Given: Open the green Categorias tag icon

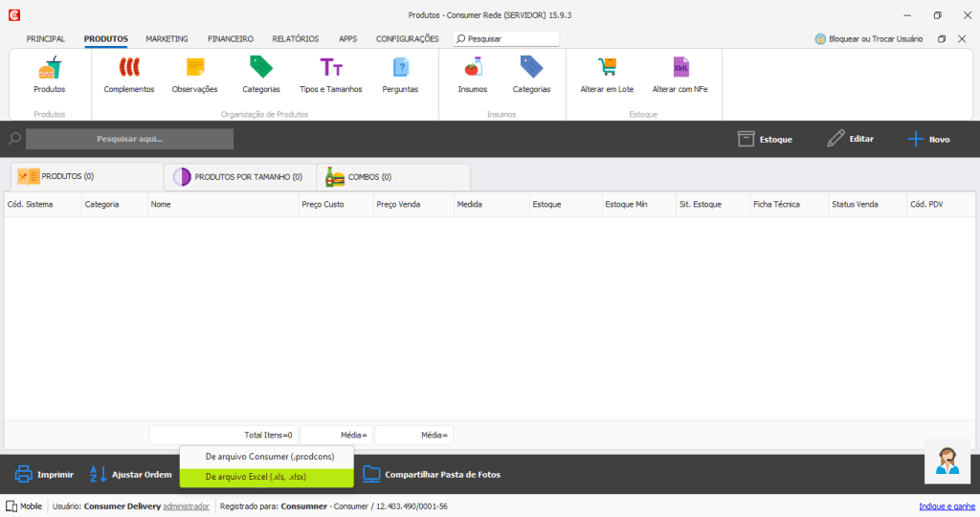Looking at the screenshot, I should 261,69.
